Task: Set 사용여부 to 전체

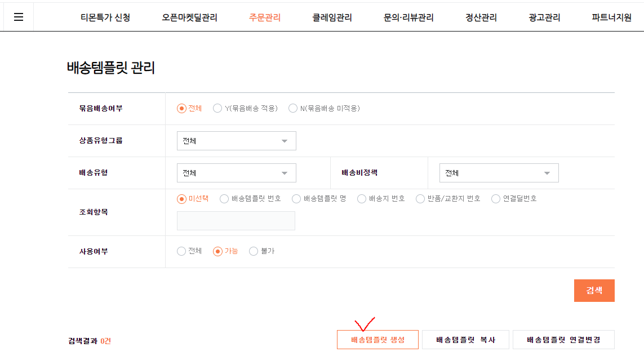Action: pos(181,251)
